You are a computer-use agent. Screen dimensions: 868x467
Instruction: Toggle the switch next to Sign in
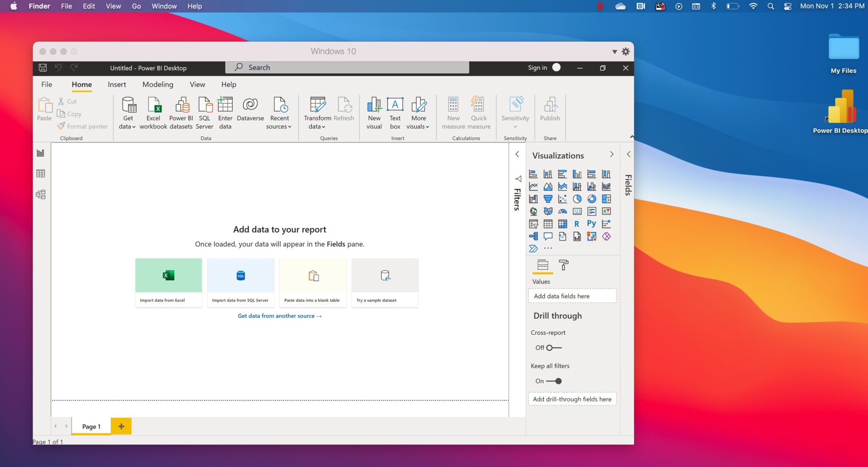(x=556, y=68)
